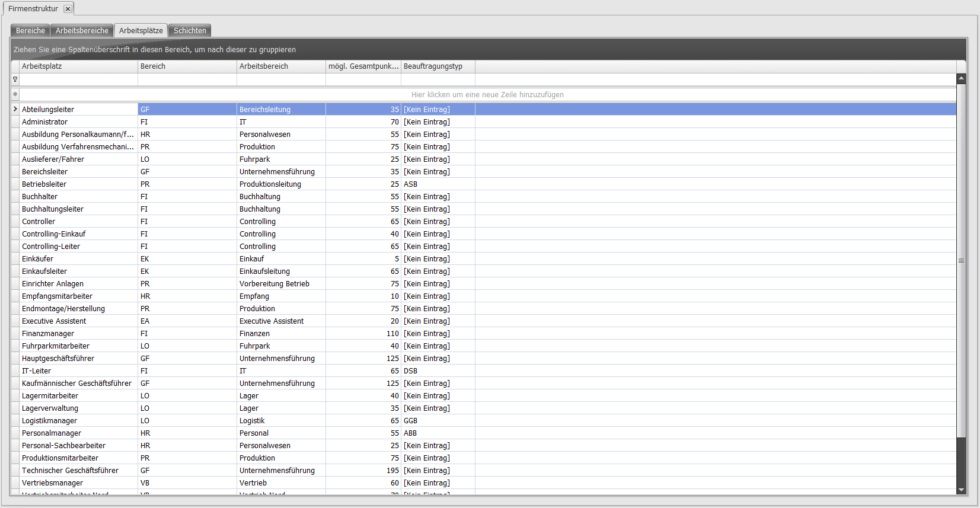Viewport: 980px width, 508px height.
Task: Click the scrollbar down arrow
Action: coord(961,490)
